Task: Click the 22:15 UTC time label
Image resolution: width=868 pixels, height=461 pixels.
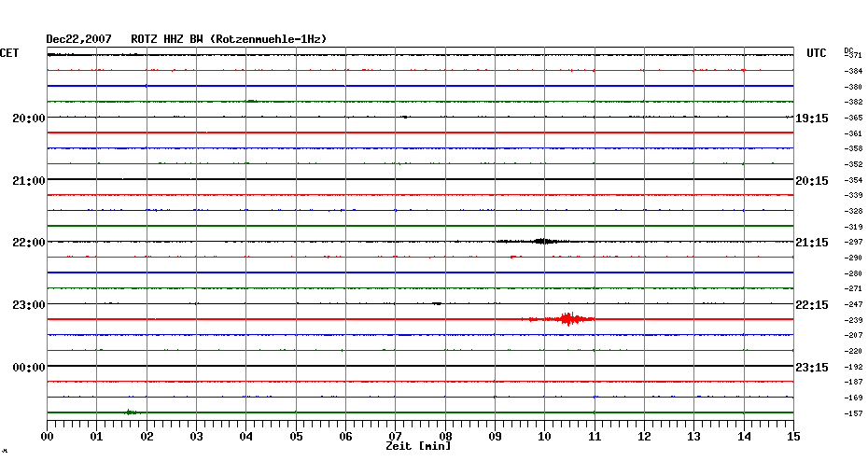Action: (812, 305)
